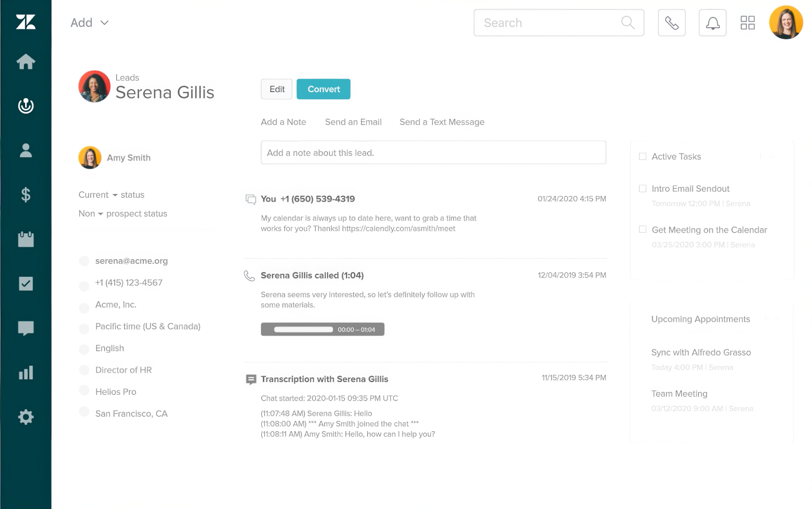Switch to Add a Note tab

283,122
